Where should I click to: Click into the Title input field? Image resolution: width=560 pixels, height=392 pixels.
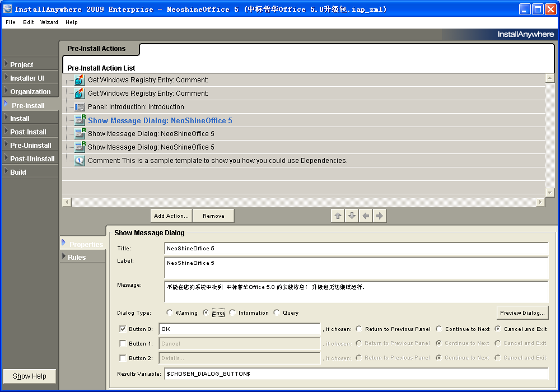(x=356, y=248)
